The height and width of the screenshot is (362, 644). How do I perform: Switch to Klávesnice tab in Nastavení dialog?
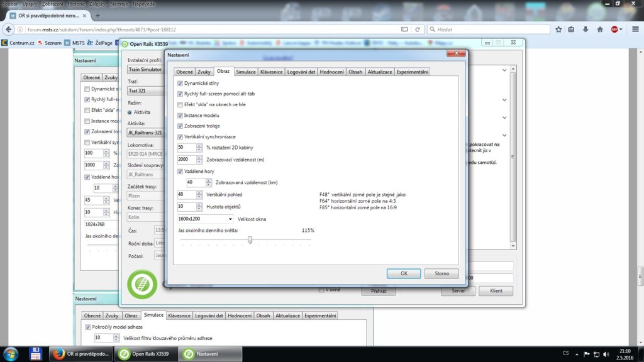click(272, 72)
